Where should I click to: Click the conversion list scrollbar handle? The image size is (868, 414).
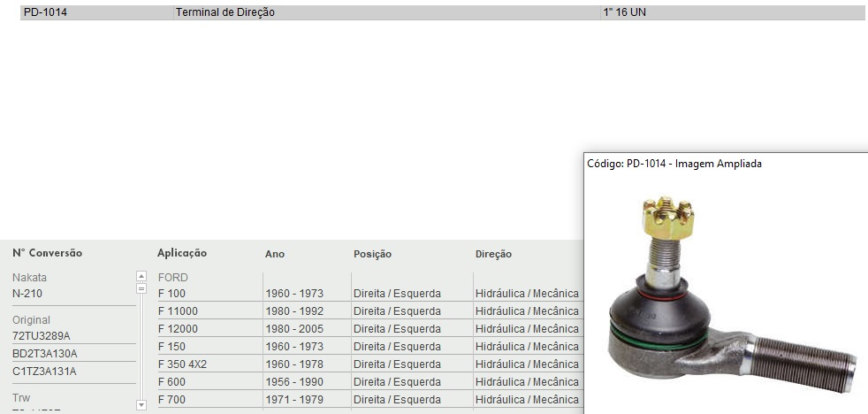click(x=141, y=287)
